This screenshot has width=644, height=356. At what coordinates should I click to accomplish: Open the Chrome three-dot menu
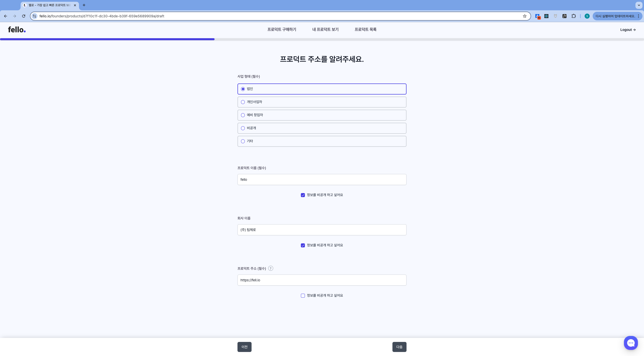(x=638, y=16)
